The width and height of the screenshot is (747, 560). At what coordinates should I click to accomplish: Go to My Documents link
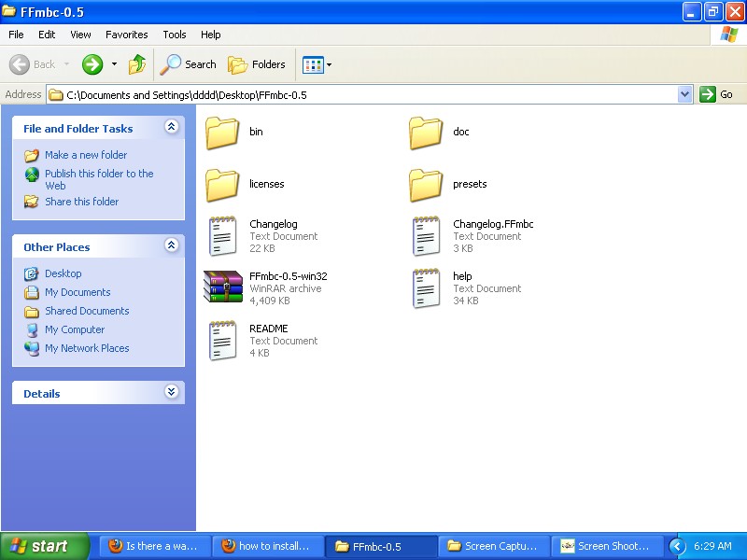[x=78, y=292]
